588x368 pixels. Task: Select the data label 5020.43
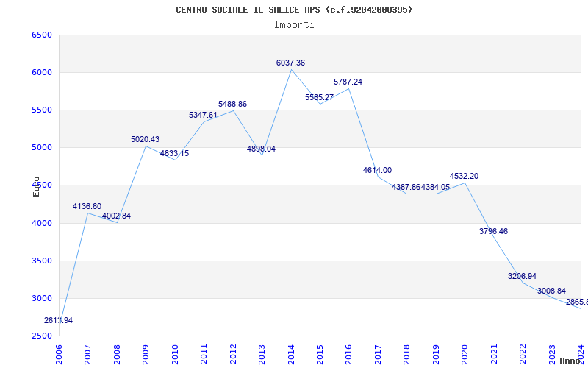(145, 140)
